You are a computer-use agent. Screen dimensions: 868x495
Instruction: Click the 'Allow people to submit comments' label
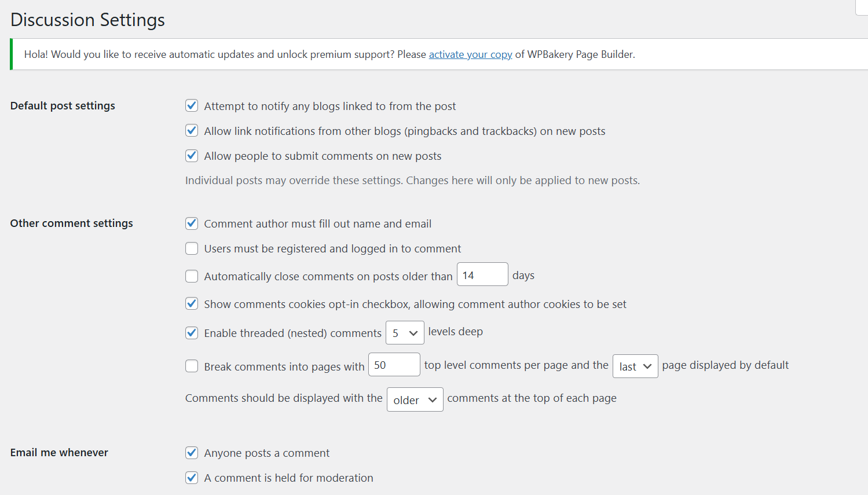[x=323, y=156]
